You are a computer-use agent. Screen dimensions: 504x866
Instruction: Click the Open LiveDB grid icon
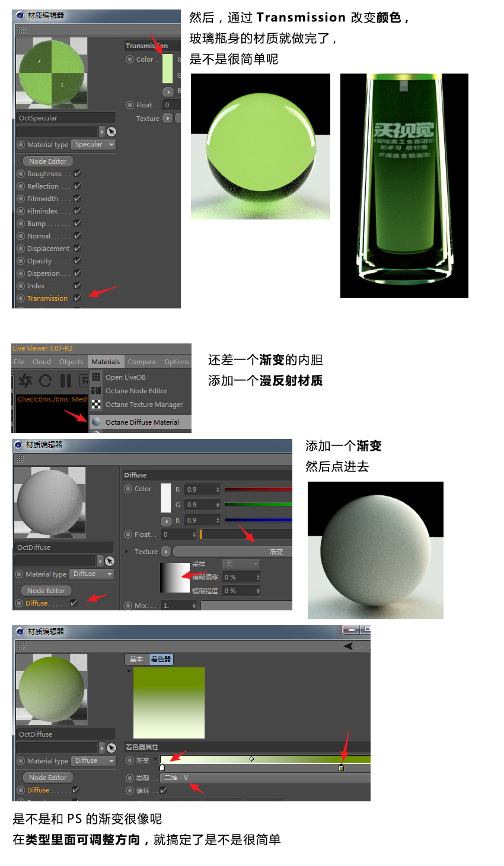[96, 377]
